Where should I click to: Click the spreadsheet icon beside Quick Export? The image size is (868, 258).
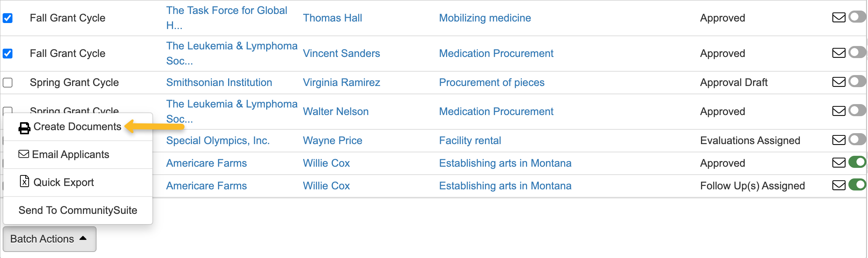click(25, 182)
